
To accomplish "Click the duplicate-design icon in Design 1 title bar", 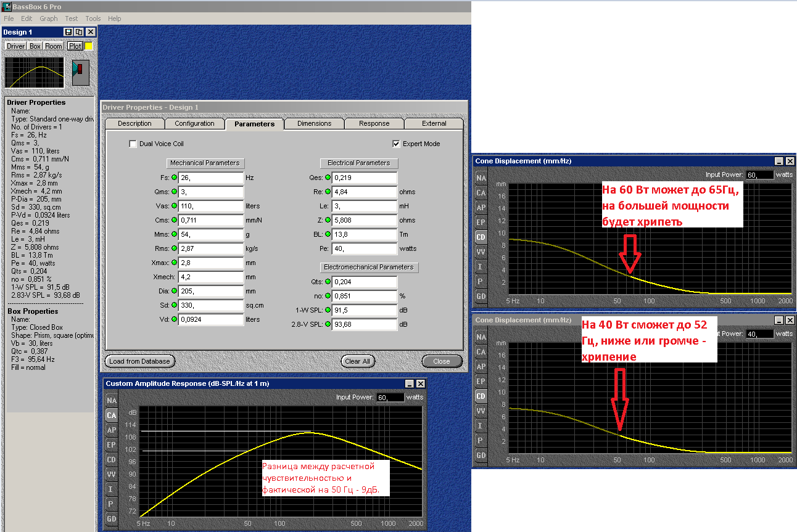I will pyautogui.click(x=78, y=32).
